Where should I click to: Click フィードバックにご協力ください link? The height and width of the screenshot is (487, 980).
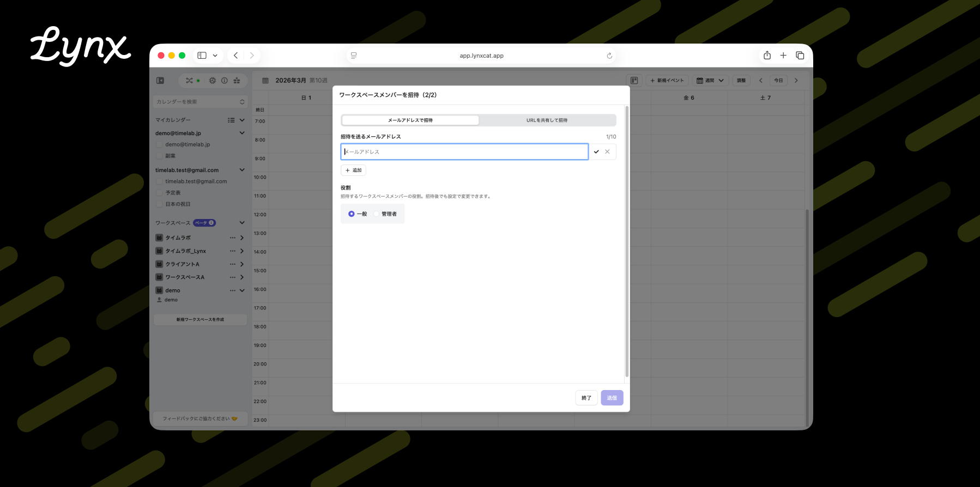click(200, 419)
